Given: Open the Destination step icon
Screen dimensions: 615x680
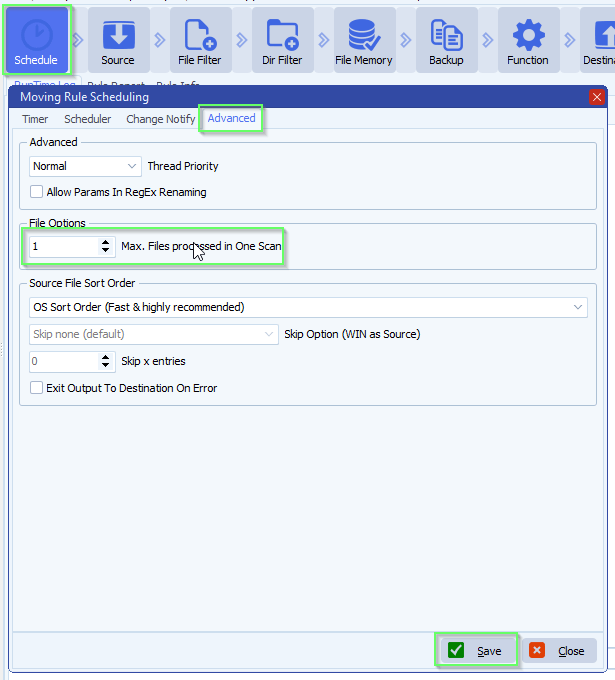Looking at the screenshot, I should 599,40.
